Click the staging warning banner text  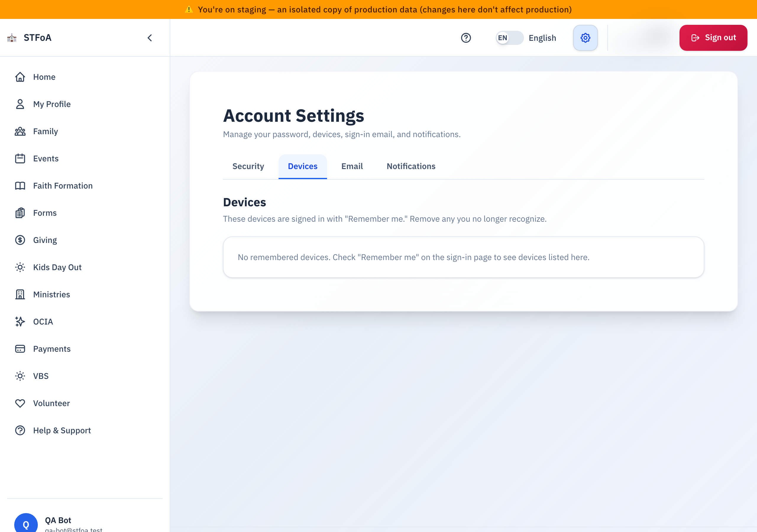tap(384, 9)
